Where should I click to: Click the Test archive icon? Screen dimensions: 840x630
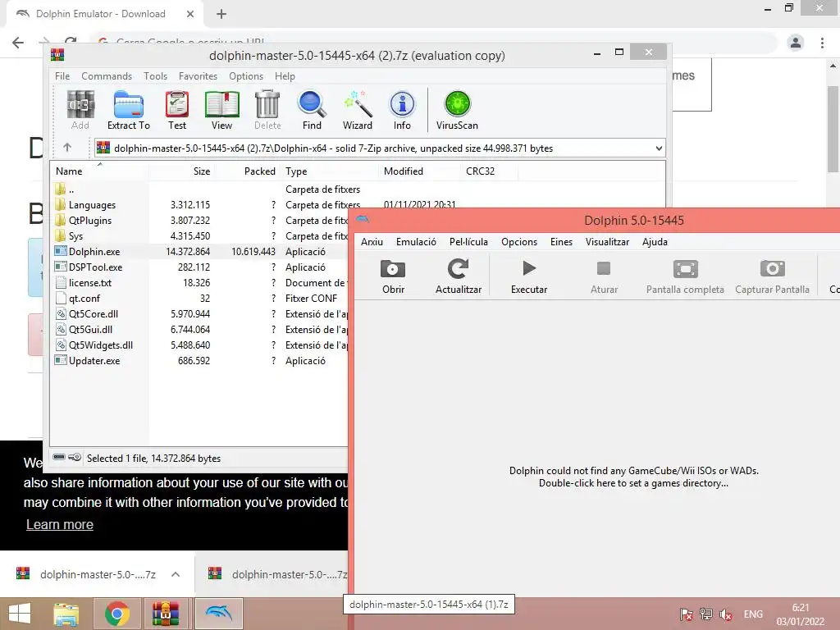(177, 111)
